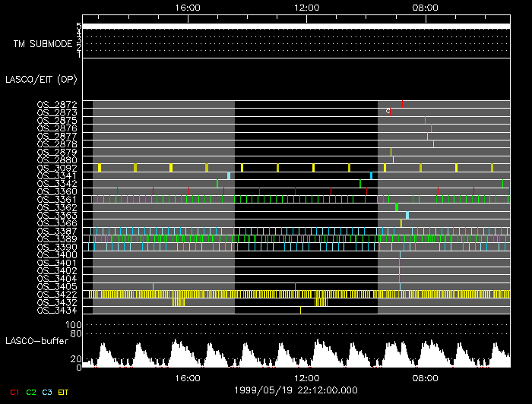The height and width of the screenshot is (404, 532).
Task: Click the red C1 legend entry
Action: 14,392
